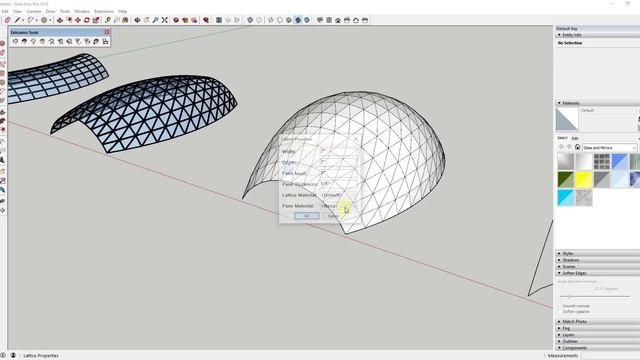Open the Draw menu
640x360 pixels.
click(50, 11)
